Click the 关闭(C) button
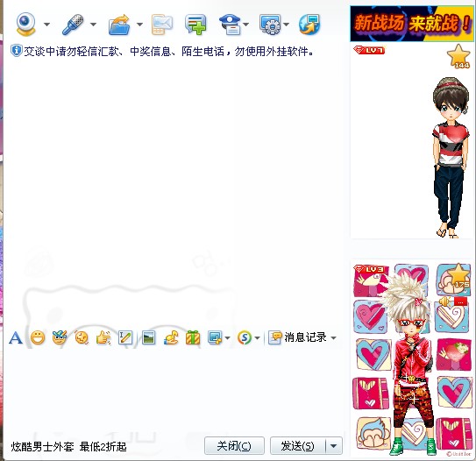 (234, 445)
